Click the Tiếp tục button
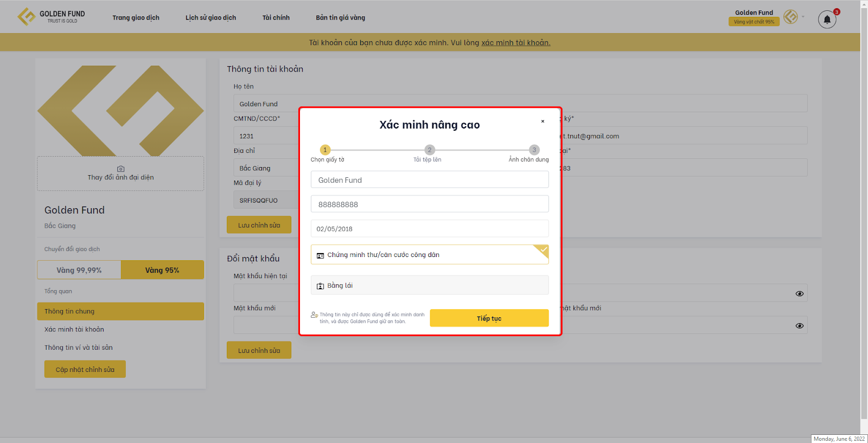 click(x=489, y=318)
